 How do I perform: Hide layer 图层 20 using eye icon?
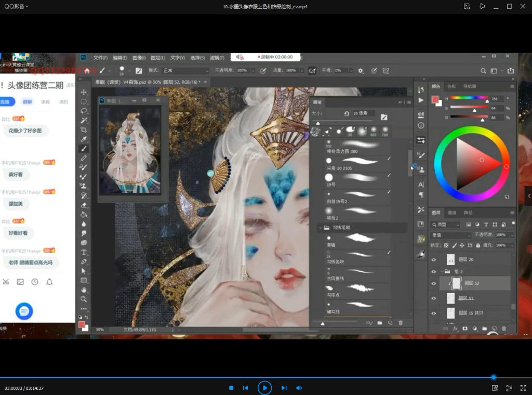coord(434,259)
